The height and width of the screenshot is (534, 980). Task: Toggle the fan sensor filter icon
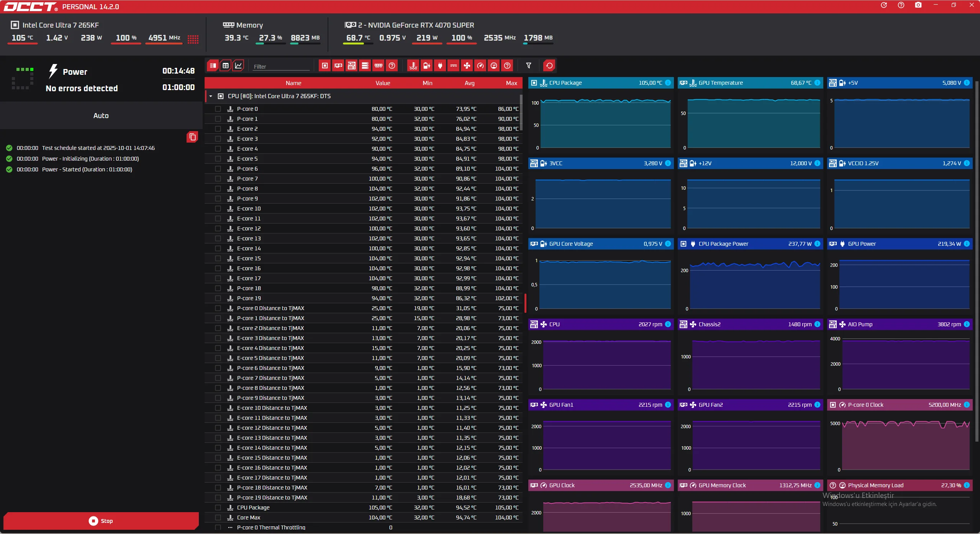pos(467,66)
